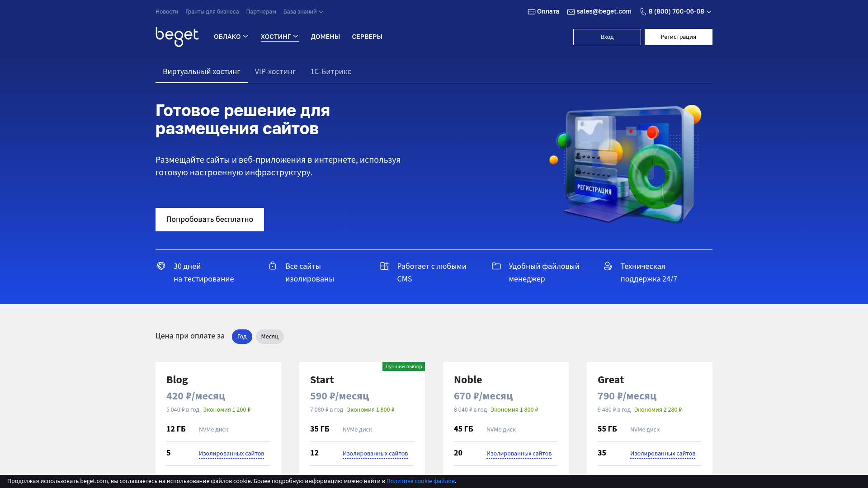Click the CMS apps grid icon
868x488 pixels.
384,266
